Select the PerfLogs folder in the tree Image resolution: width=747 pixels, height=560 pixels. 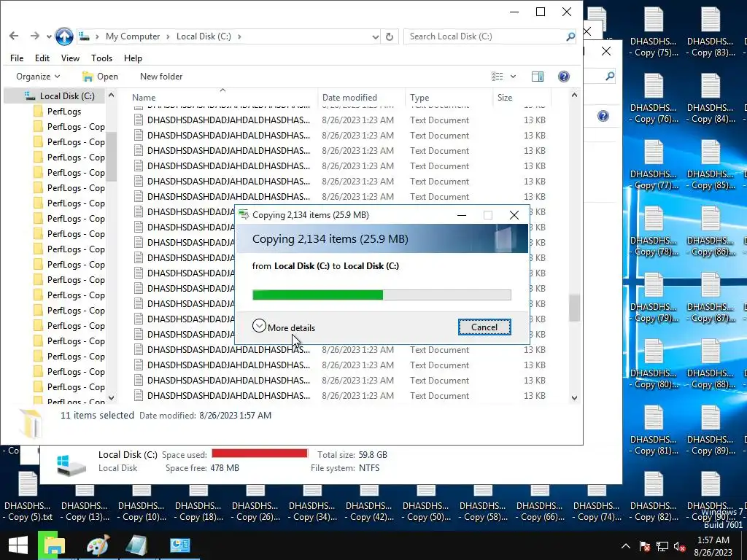pos(64,112)
